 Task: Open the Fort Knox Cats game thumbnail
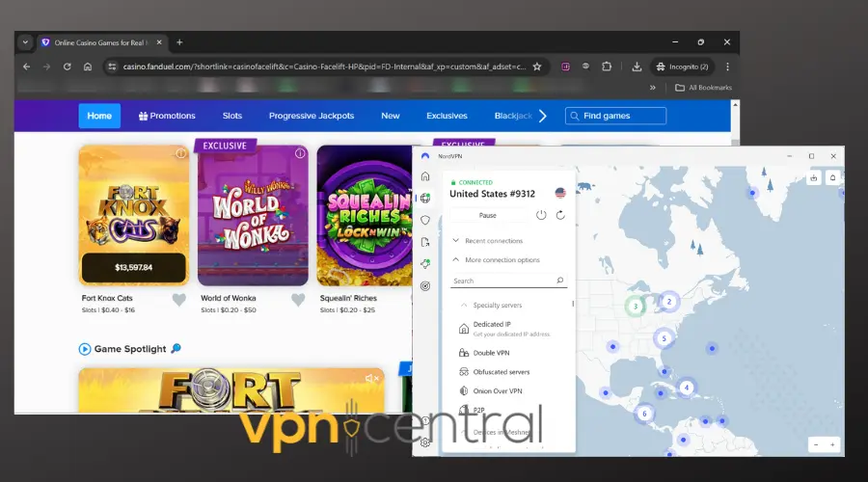click(x=134, y=215)
